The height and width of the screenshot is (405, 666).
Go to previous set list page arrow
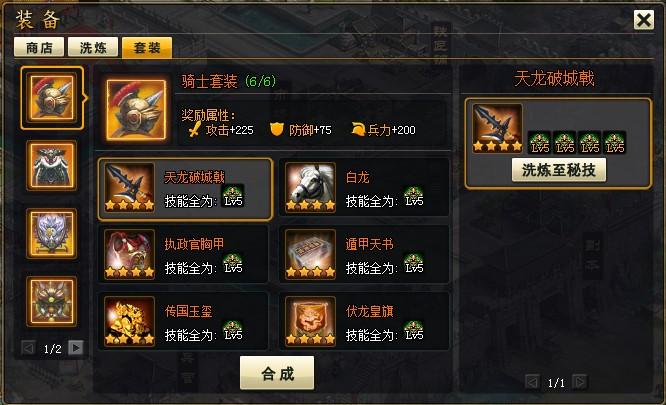coord(28,348)
